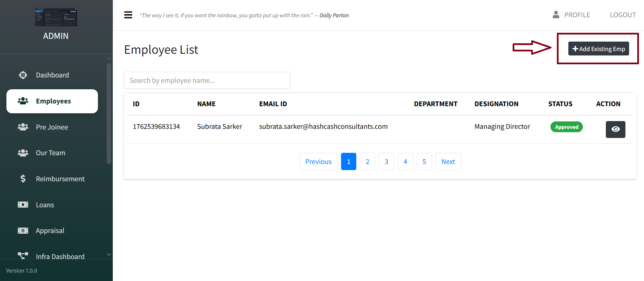644x281 pixels.
Task: Jump to page 3 in pagination
Action: (386, 162)
